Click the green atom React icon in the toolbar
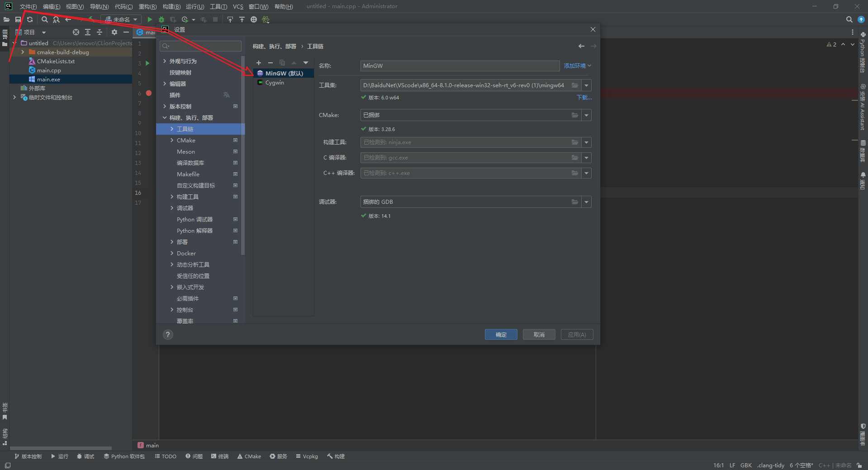The width and height of the screenshot is (868, 470). (x=266, y=19)
